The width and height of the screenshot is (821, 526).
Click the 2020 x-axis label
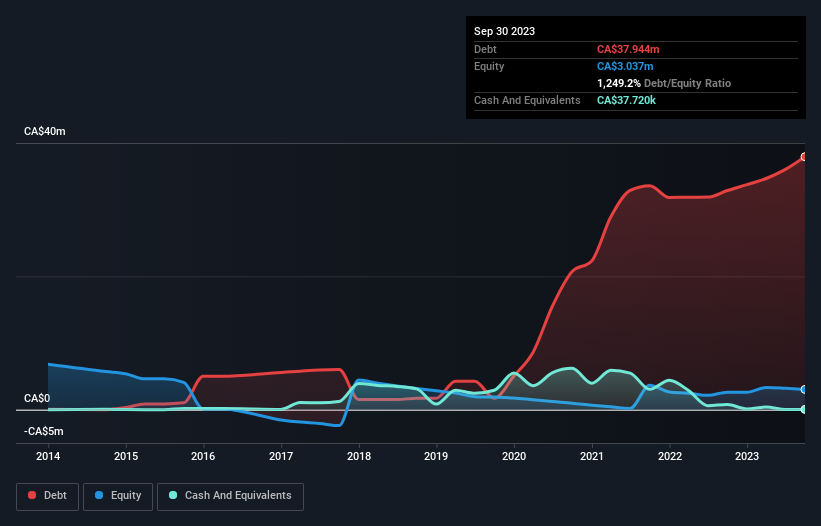514,456
